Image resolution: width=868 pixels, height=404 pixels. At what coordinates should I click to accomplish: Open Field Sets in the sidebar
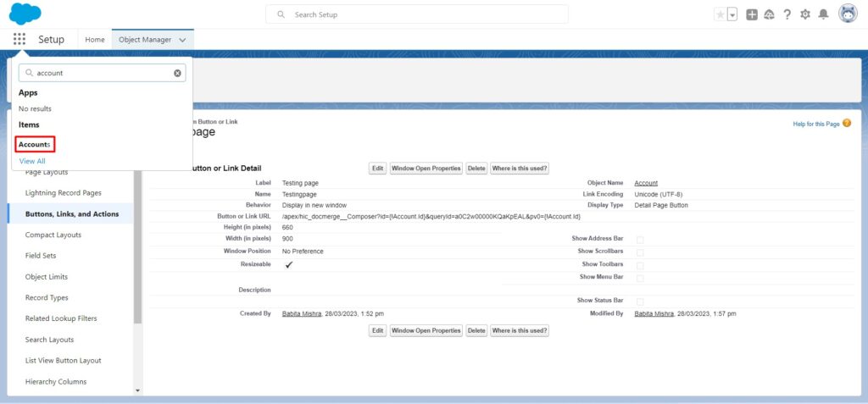pos(41,256)
